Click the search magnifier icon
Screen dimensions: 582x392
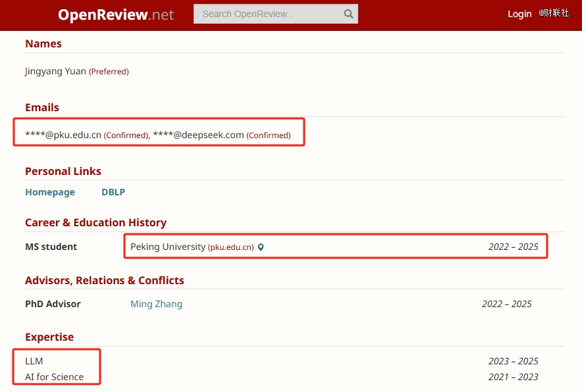click(348, 14)
